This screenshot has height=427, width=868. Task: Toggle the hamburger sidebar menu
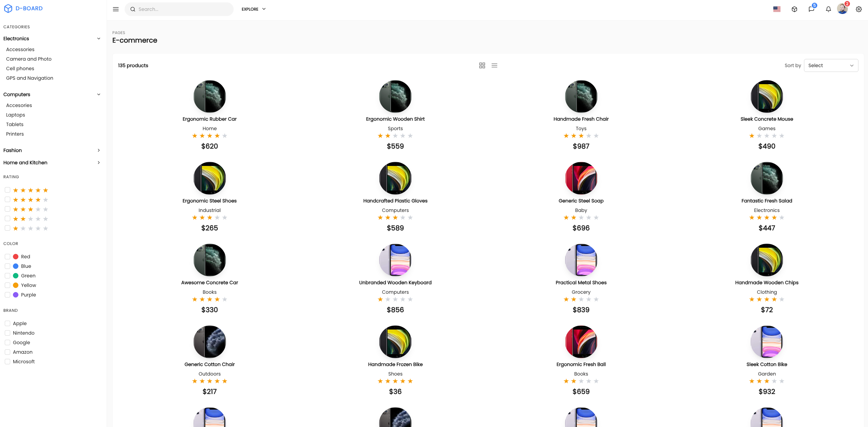point(116,9)
